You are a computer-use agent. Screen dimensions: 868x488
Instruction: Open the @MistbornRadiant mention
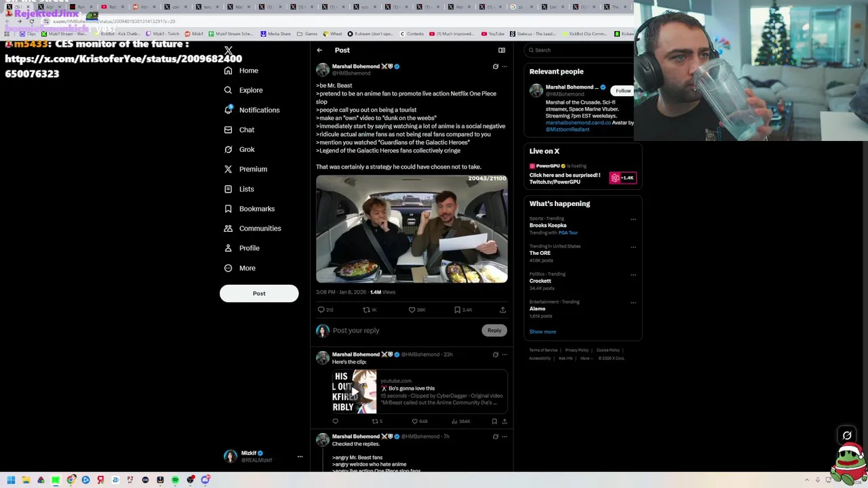[568, 129]
